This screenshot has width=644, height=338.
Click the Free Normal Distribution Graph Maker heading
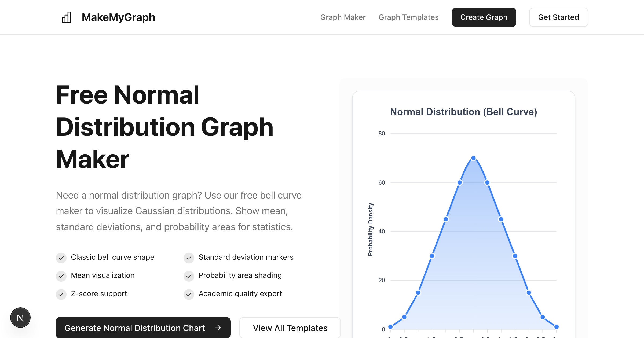(x=165, y=127)
